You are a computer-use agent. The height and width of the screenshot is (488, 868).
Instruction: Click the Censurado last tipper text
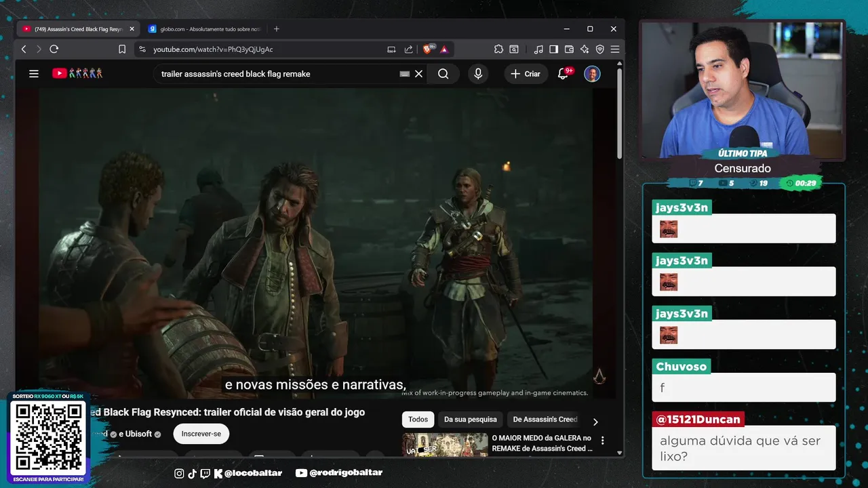pos(743,169)
